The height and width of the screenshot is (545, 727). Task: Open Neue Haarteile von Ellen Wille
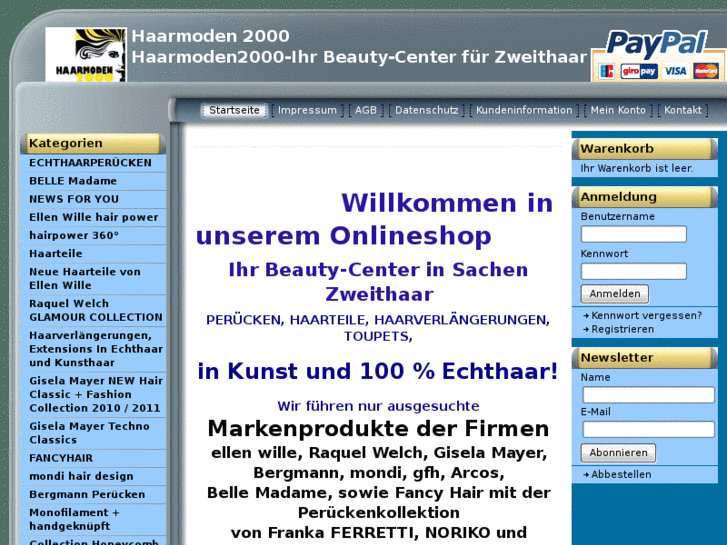pyautogui.click(x=93, y=278)
